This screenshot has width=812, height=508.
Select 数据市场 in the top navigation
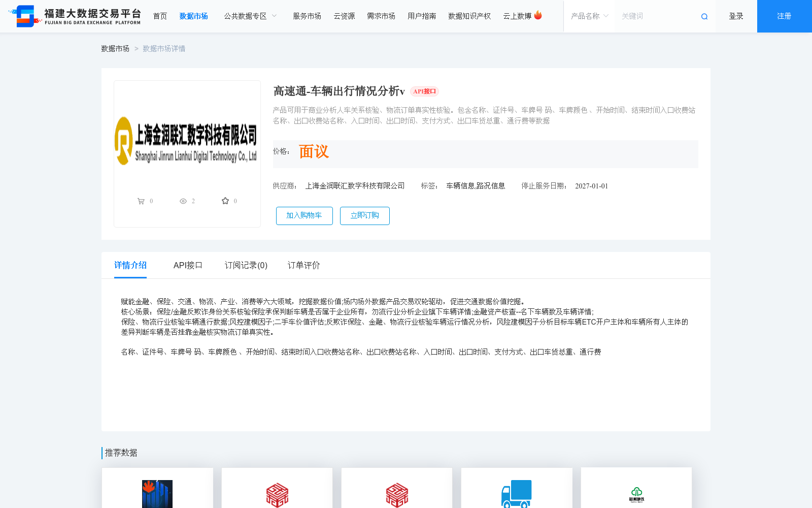(194, 16)
